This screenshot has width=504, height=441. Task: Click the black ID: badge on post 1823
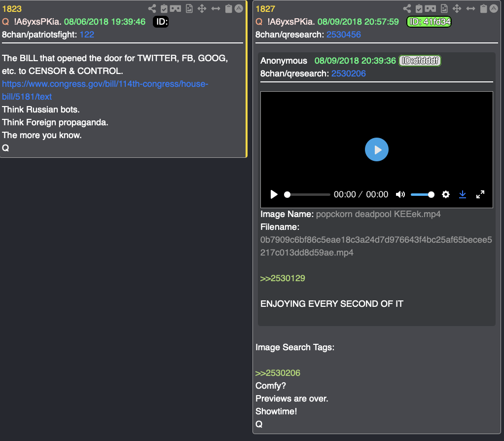[x=161, y=22]
